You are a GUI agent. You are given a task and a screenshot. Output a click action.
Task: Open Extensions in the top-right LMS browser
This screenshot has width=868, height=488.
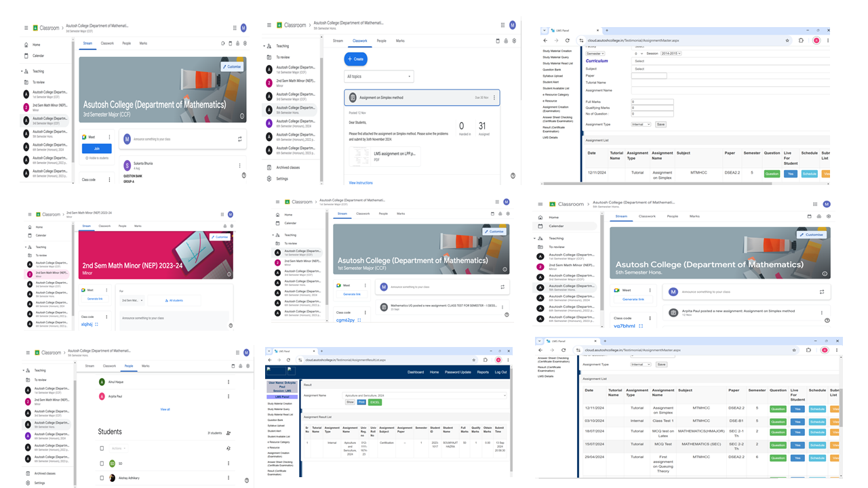(802, 41)
